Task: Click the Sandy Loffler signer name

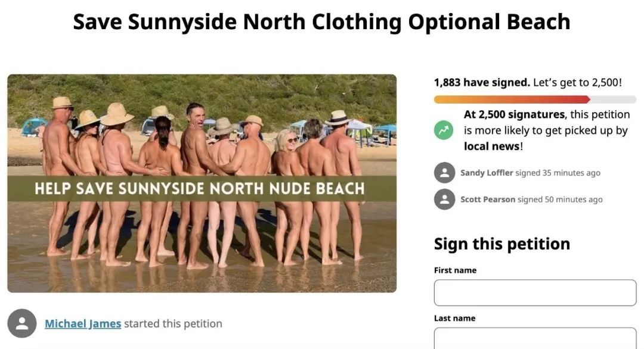Action: tap(487, 173)
